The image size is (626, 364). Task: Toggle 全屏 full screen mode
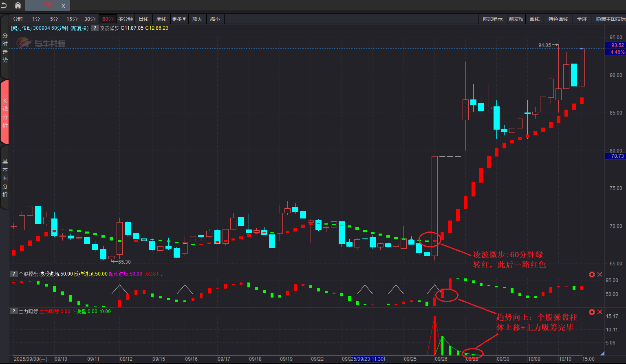coord(582,19)
